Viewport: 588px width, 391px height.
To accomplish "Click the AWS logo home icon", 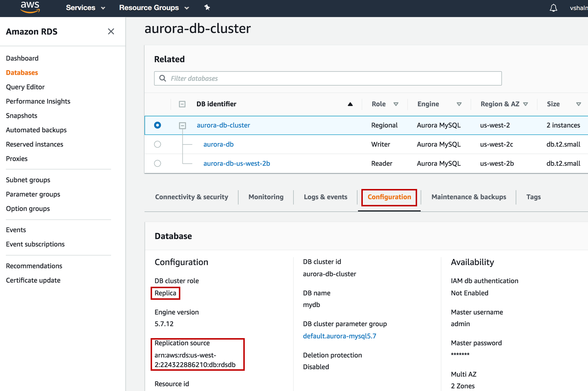I will [30, 7].
